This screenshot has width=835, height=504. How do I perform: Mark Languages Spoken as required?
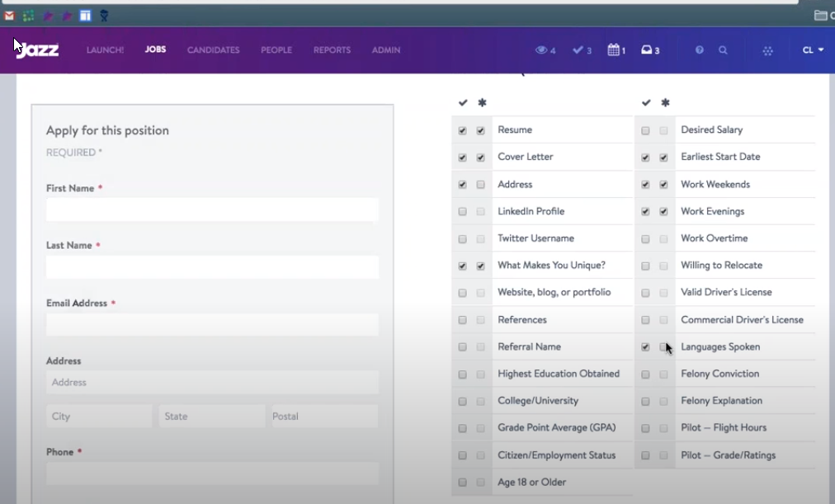click(663, 347)
